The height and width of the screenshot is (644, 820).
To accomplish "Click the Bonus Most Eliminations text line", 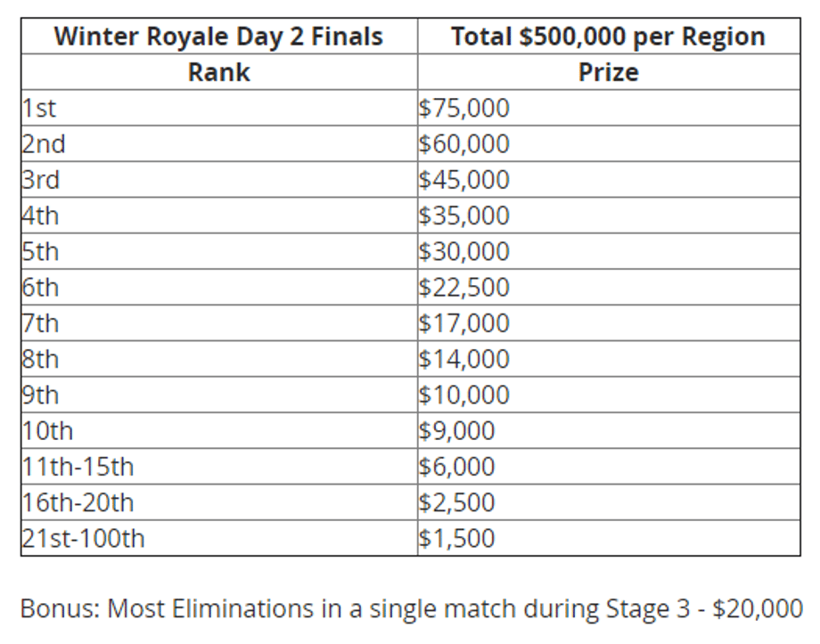I will tap(411, 609).
